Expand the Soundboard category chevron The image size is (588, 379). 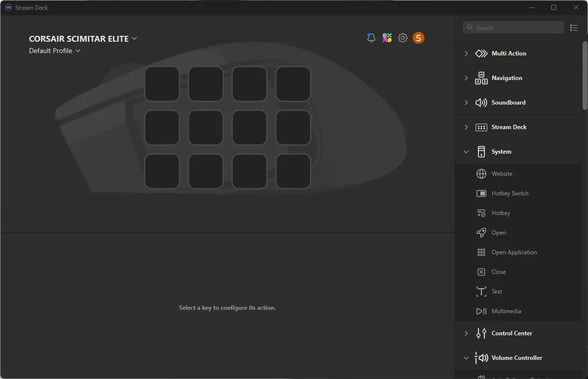tap(466, 103)
